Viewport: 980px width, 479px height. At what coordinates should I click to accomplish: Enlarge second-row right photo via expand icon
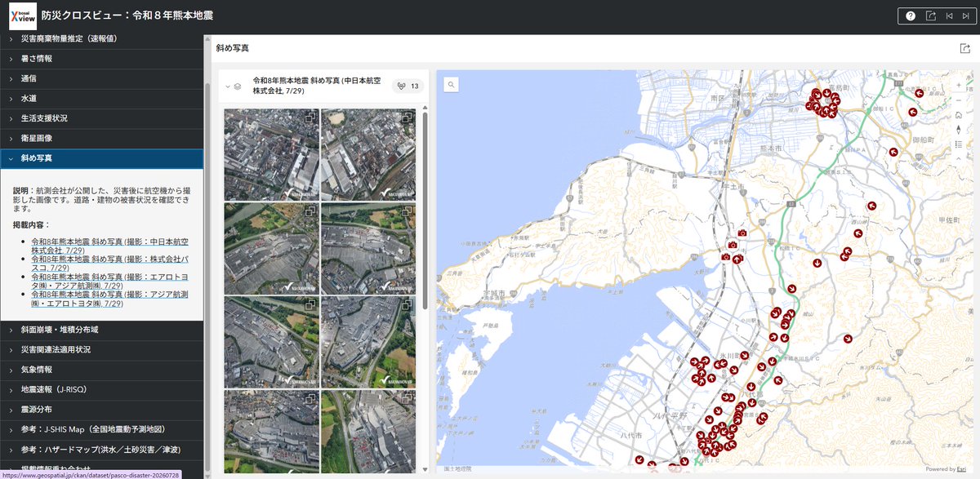(x=407, y=212)
